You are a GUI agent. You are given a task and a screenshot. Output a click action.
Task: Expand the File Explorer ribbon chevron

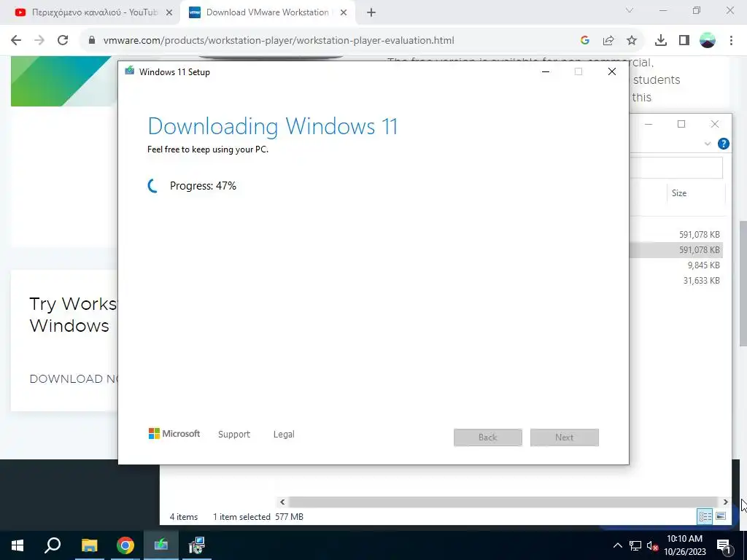[708, 144]
